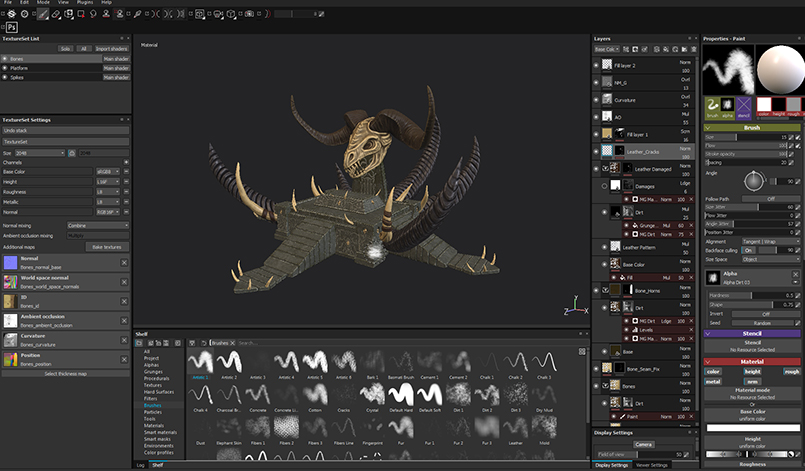Hide the Curvature layer

[596, 100]
